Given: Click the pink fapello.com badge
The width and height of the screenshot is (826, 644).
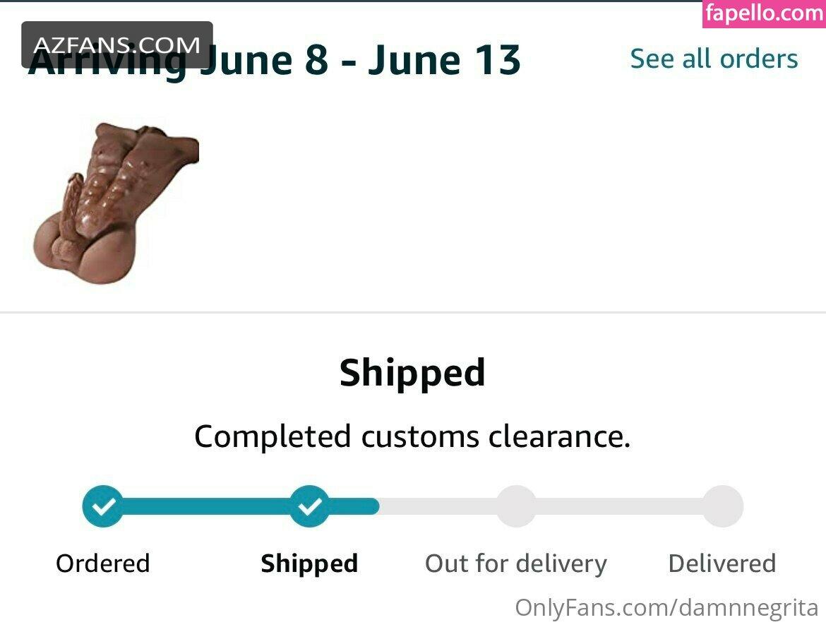Looking at the screenshot, I should click(x=764, y=13).
